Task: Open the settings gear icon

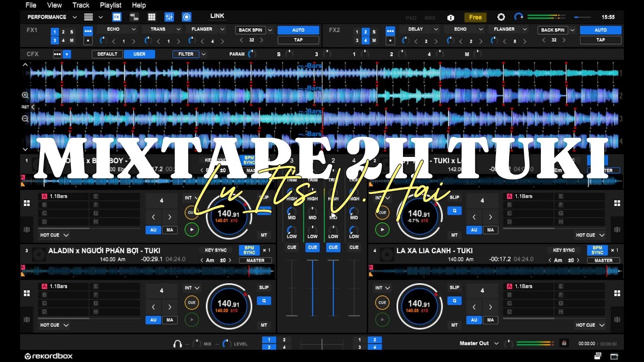Action: pyautogui.click(x=501, y=17)
